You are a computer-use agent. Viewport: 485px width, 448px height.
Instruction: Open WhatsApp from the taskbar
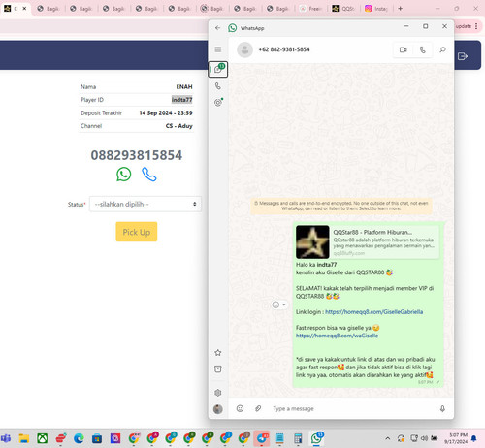click(x=317, y=438)
